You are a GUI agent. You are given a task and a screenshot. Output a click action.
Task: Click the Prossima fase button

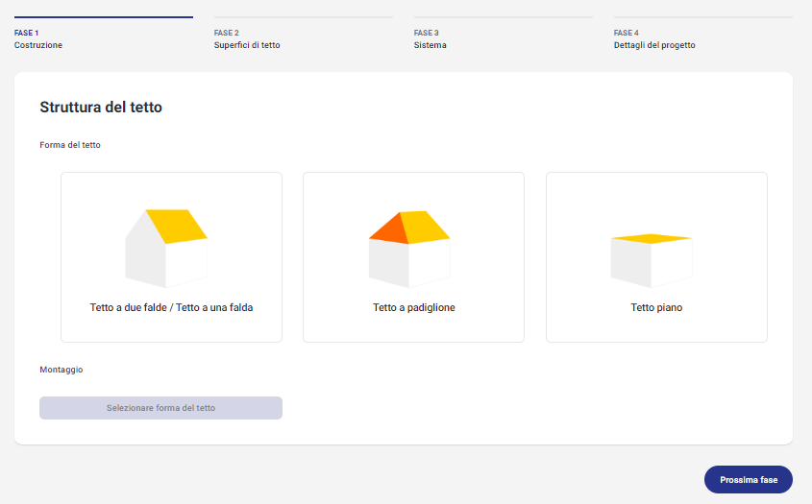tap(749, 480)
